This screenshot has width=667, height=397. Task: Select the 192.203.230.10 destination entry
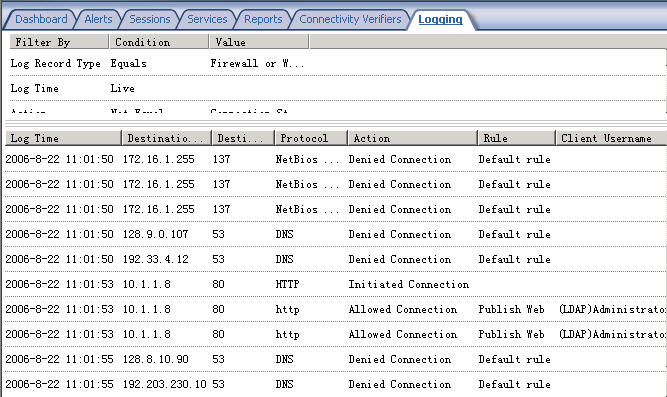165,384
